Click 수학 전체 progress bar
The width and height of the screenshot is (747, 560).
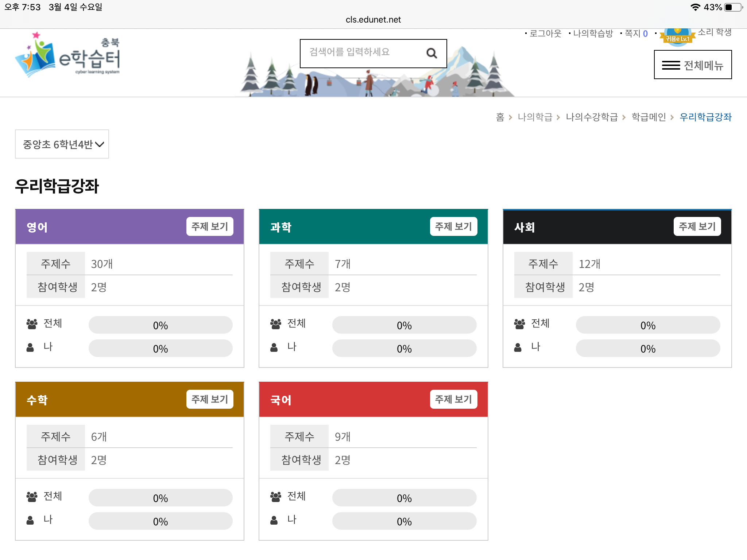tap(160, 498)
